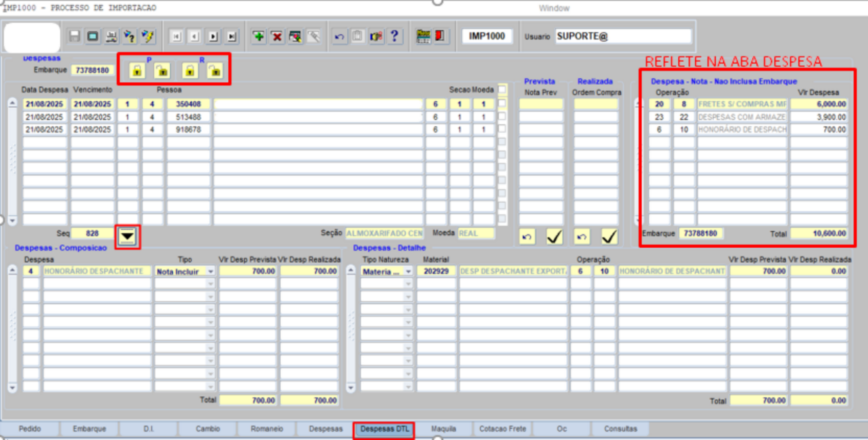
Task: Confirm Prevista with its checkmark button
Action: click(554, 236)
